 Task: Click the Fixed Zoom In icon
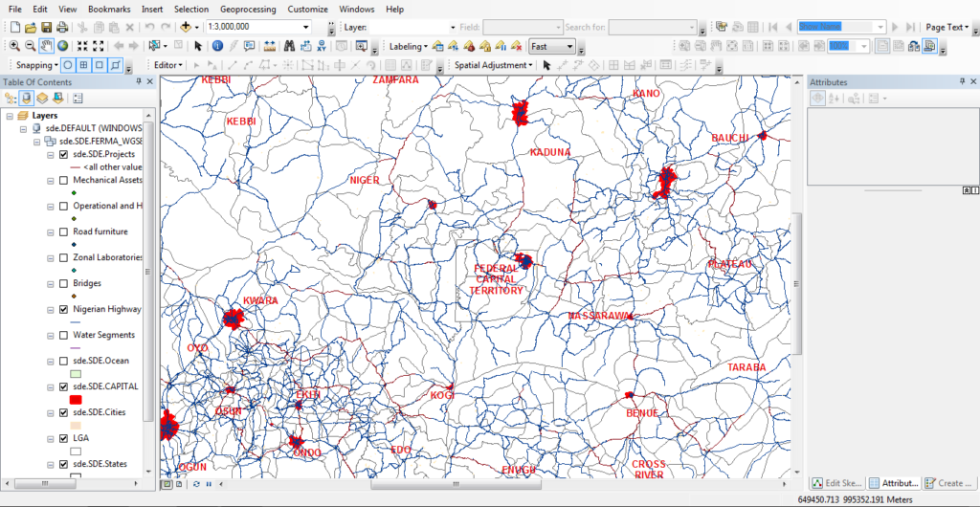(x=82, y=46)
